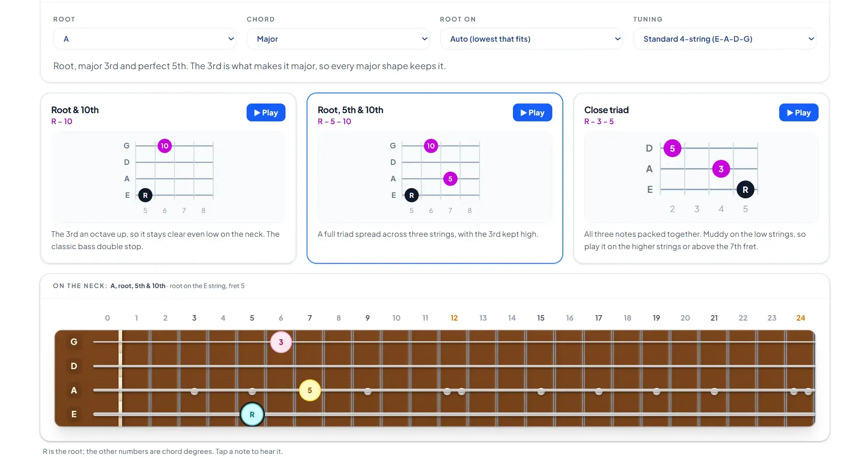Click the R – 10 formula text

click(x=62, y=121)
